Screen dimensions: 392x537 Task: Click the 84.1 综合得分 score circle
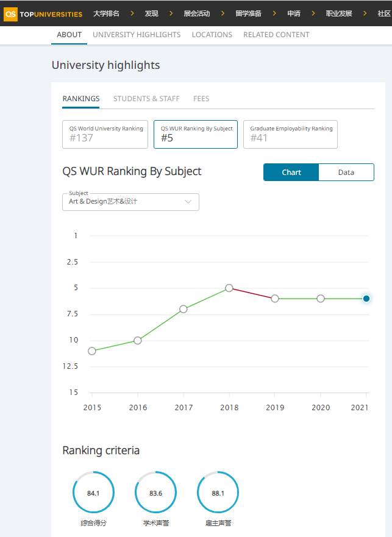click(x=93, y=493)
